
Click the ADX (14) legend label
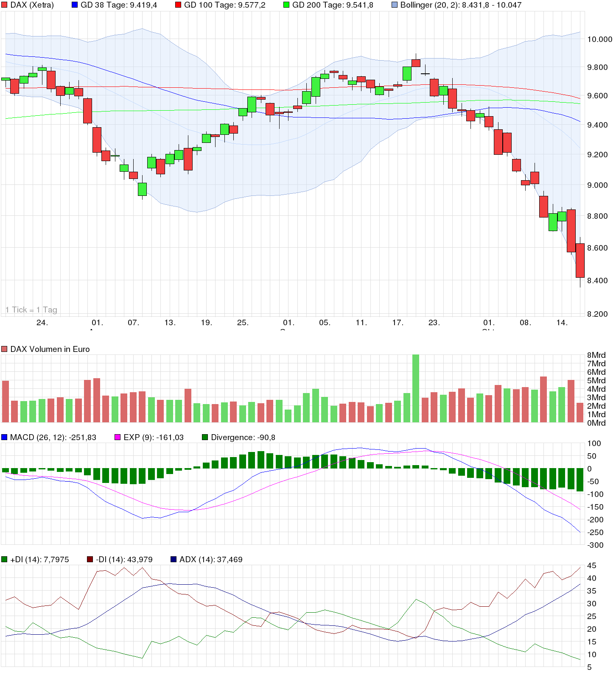(211, 560)
